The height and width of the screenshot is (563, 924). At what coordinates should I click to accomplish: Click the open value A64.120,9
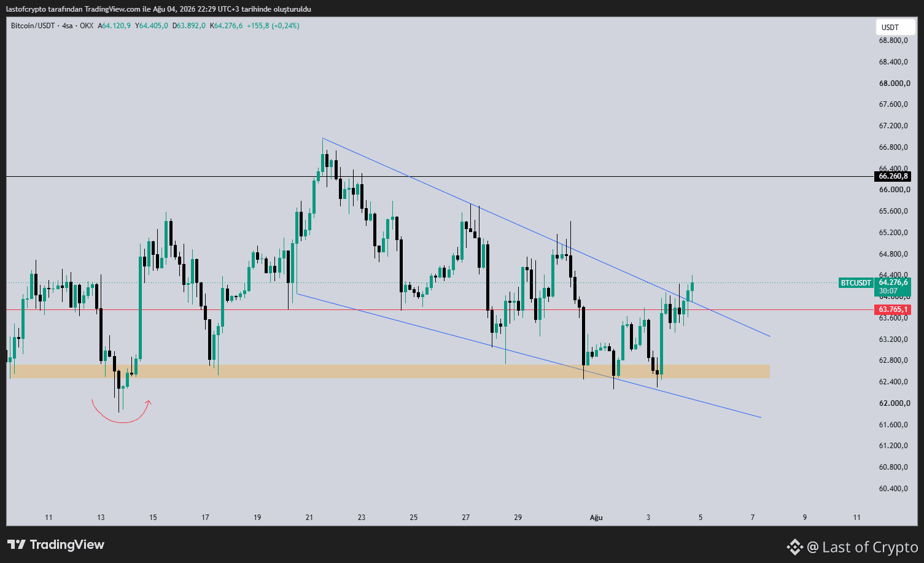coord(114,26)
